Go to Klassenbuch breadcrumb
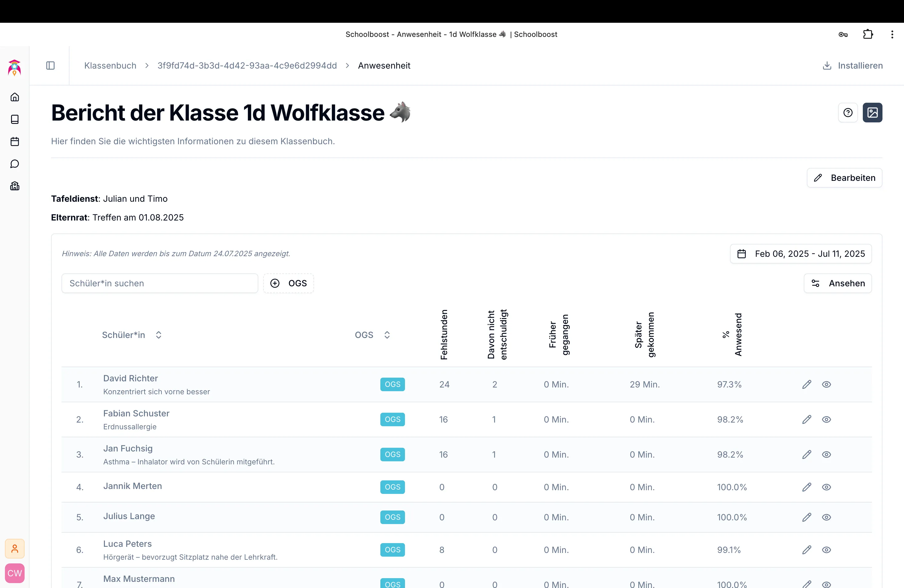The image size is (904, 588). [x=110, y=66]
